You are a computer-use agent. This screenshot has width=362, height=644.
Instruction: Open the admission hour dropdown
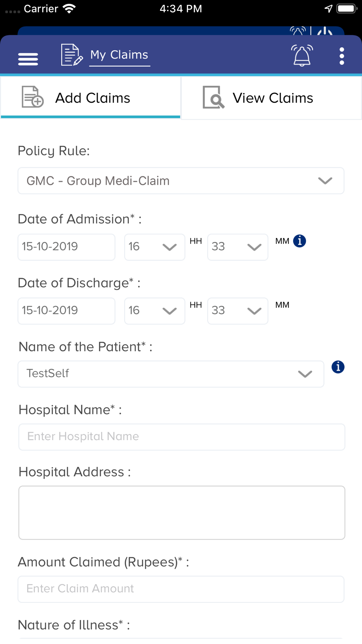click(x=155, y=247)
